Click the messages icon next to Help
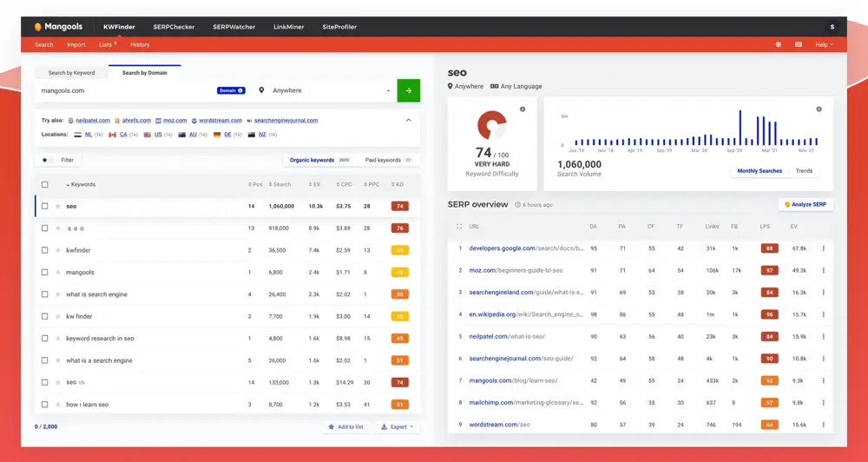The height and width of the screenshot is (462, 868). pos(799,44)
